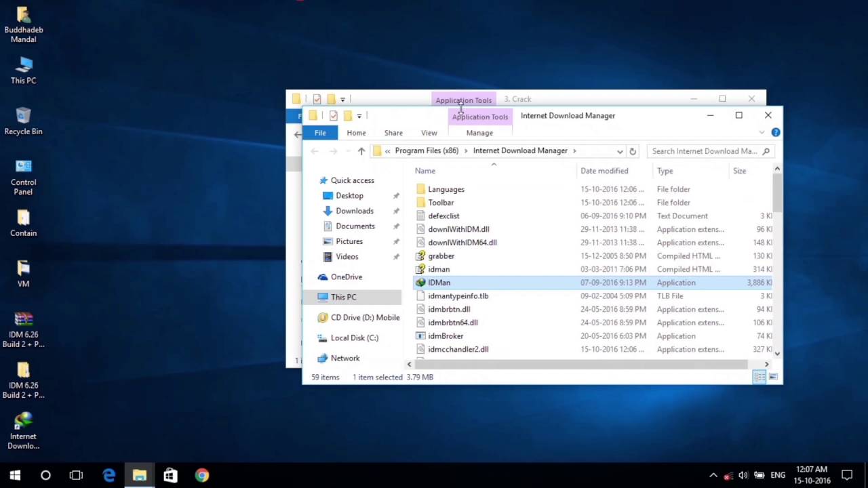Open the Manage ribbon tab

[x=479, y=133]
